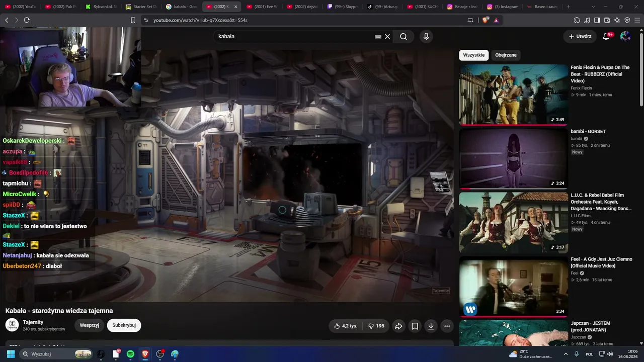Viewport: 644px width, 362px height.
Task: Submit search with the magnifier button
Action: [x=404, y=36]
